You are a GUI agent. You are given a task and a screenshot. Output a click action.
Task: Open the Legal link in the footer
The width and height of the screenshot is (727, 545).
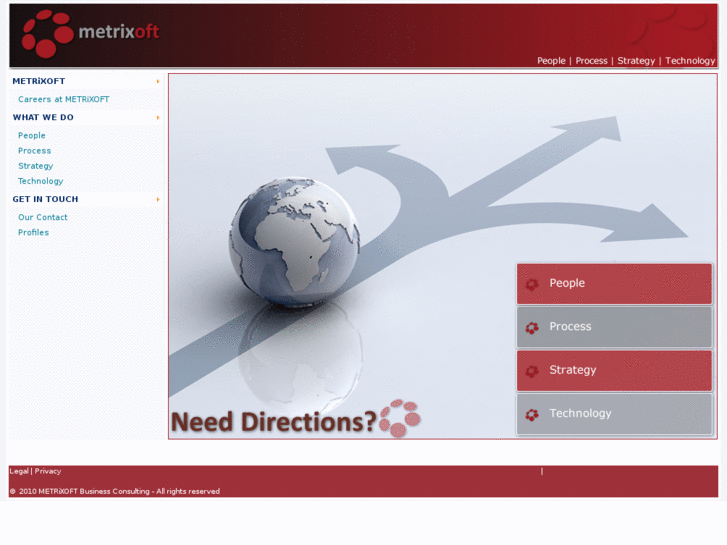[x=19, y=471]
